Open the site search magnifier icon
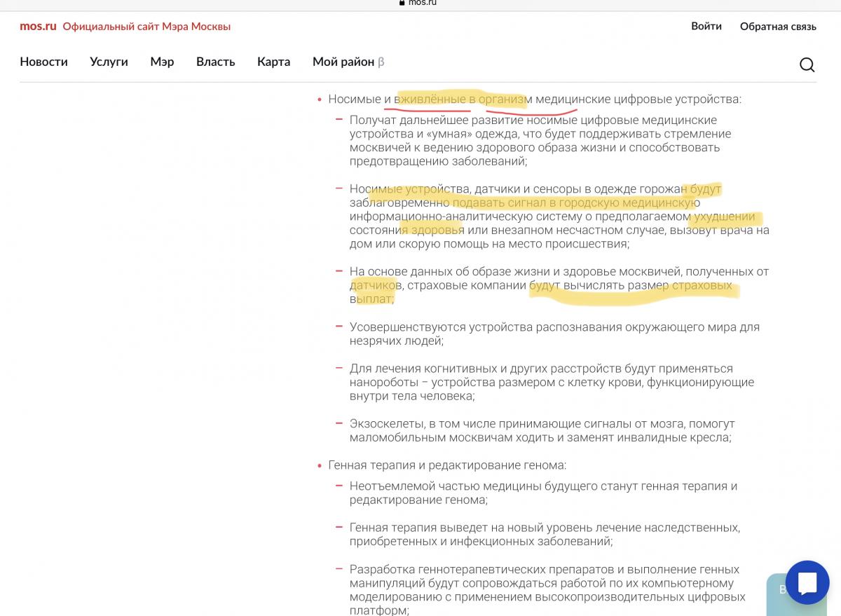The width and height of the screenshot is (841, 616). [x=807, y=64]
